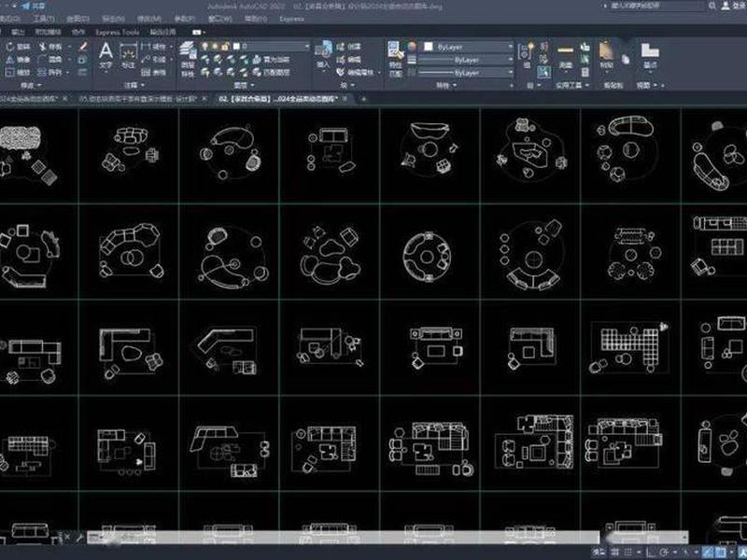Screen dimensions: 747x560
Task: Add a new drawing tab with plus button
Action: pyautogui.click(x=363, y=99)
